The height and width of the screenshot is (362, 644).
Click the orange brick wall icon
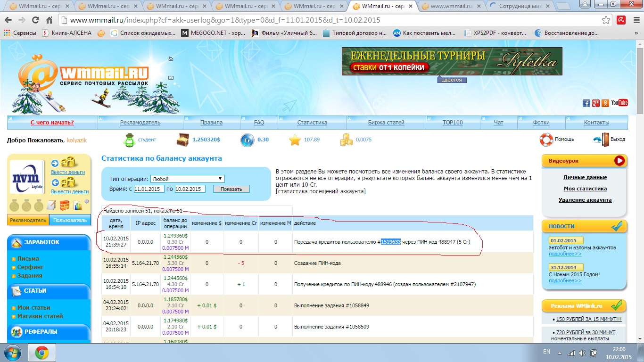pyautogui.click(x=64, y=206)
